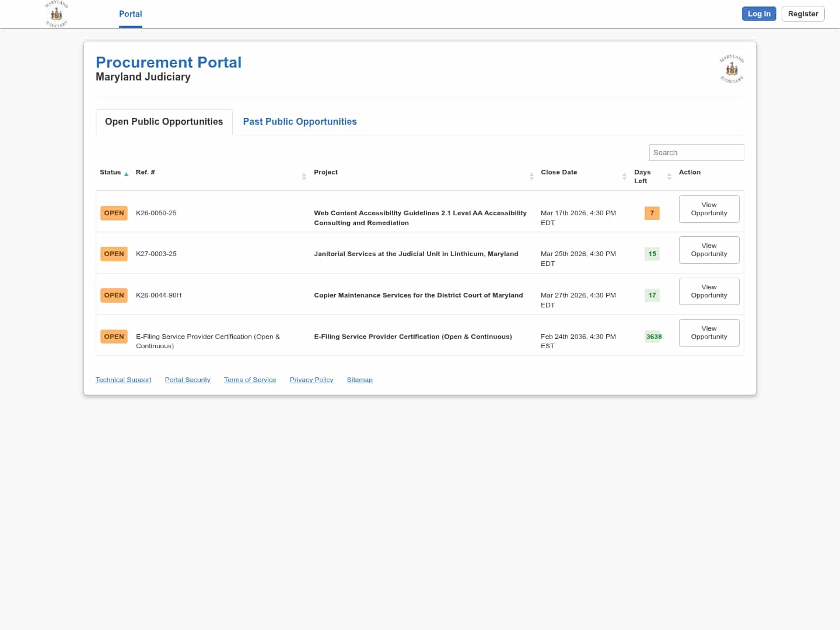Open the Privacy Policy footer link
This screenshot has height=630, width=840.
point(311,380)
